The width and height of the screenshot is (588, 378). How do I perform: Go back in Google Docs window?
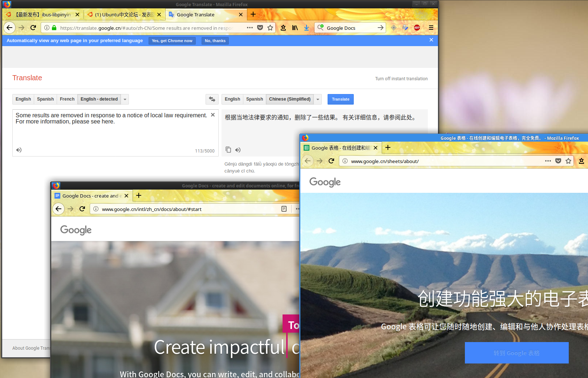pos(58,209)
